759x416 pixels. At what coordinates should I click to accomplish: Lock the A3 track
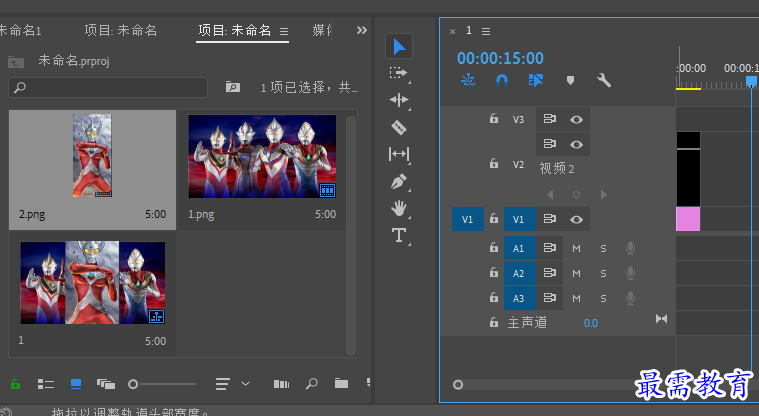pos(494,297)
